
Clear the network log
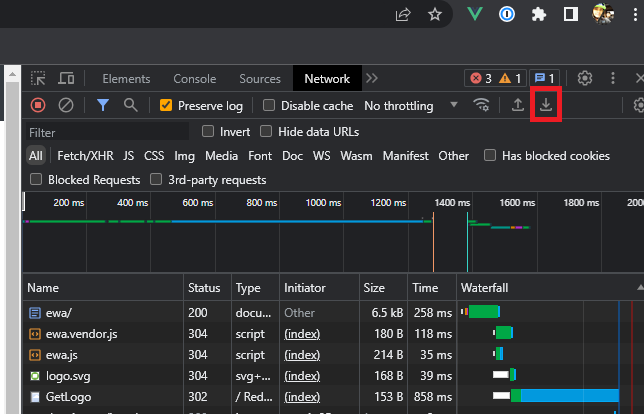(66, 105)
